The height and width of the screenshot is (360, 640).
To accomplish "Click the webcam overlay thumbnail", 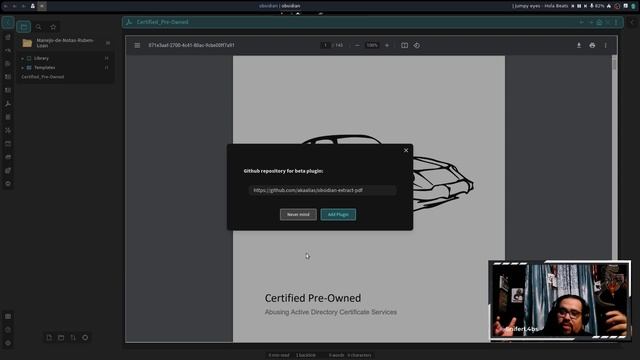I will 560,300.
